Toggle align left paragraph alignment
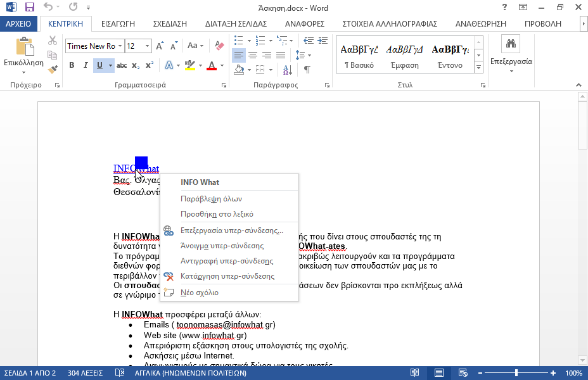Image resolution: width=588 pixels, height=380 pixels. pos(238,56)
